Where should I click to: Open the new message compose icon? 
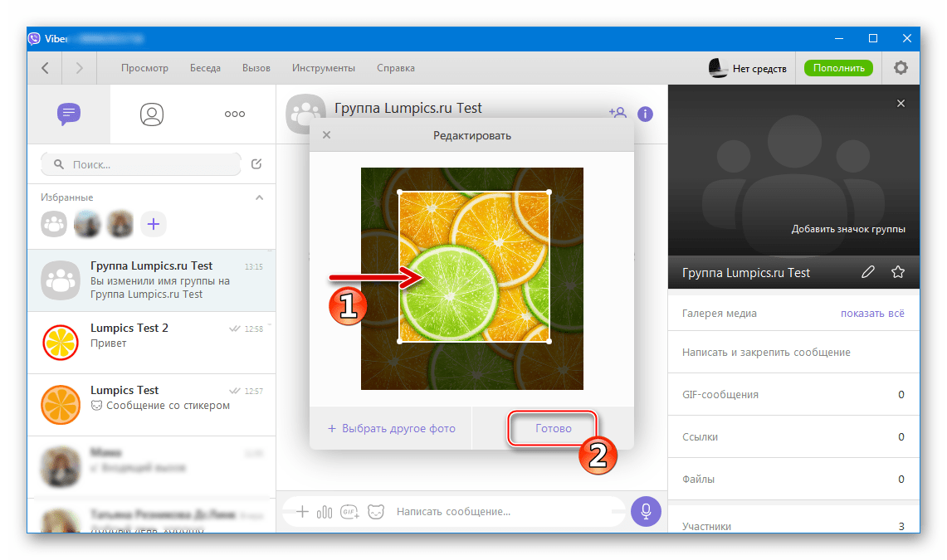258,164
